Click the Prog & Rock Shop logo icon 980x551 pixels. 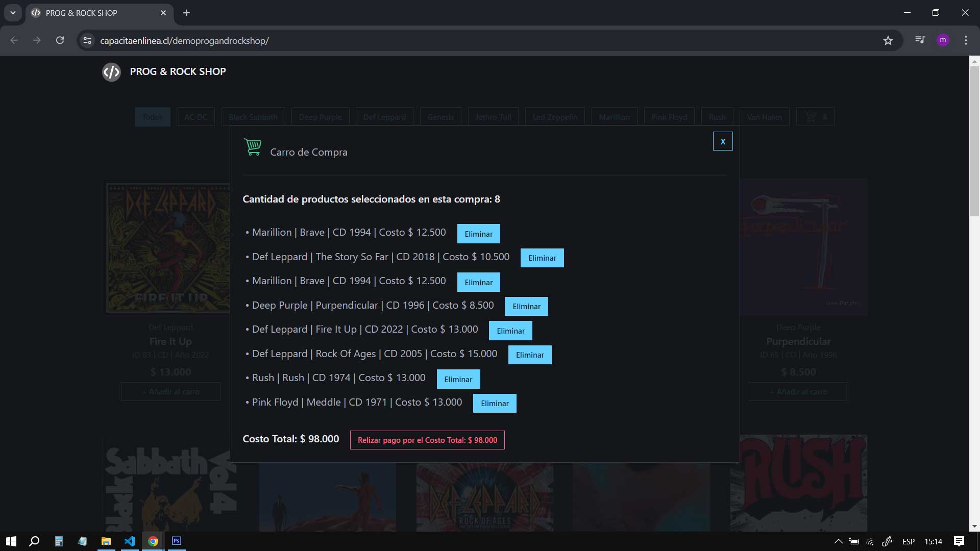(x=111, y=72)
